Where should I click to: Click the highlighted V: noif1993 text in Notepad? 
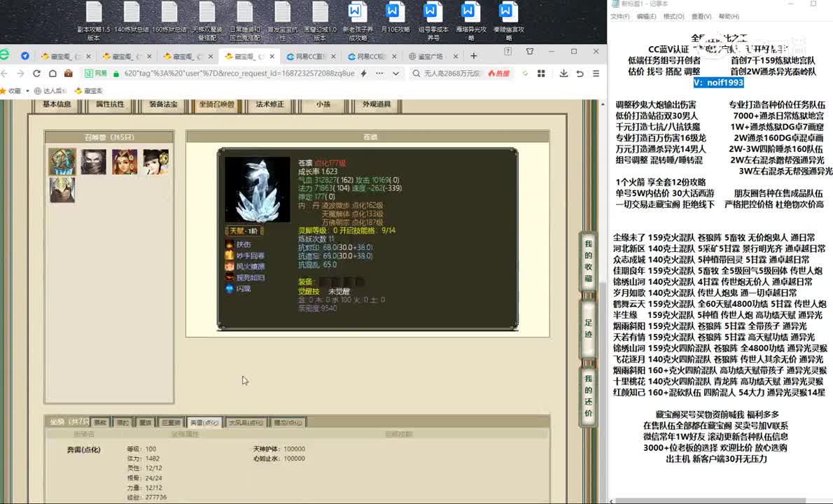pos(718,83)
